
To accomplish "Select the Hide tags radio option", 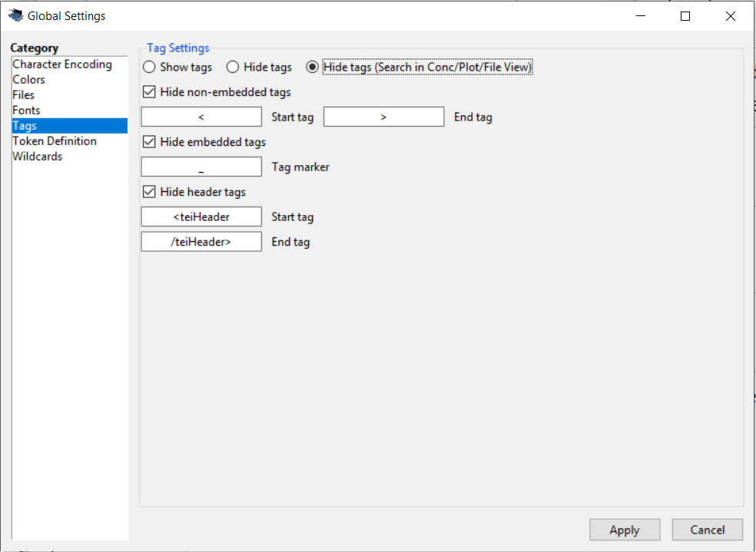I will tap(233, 68).
